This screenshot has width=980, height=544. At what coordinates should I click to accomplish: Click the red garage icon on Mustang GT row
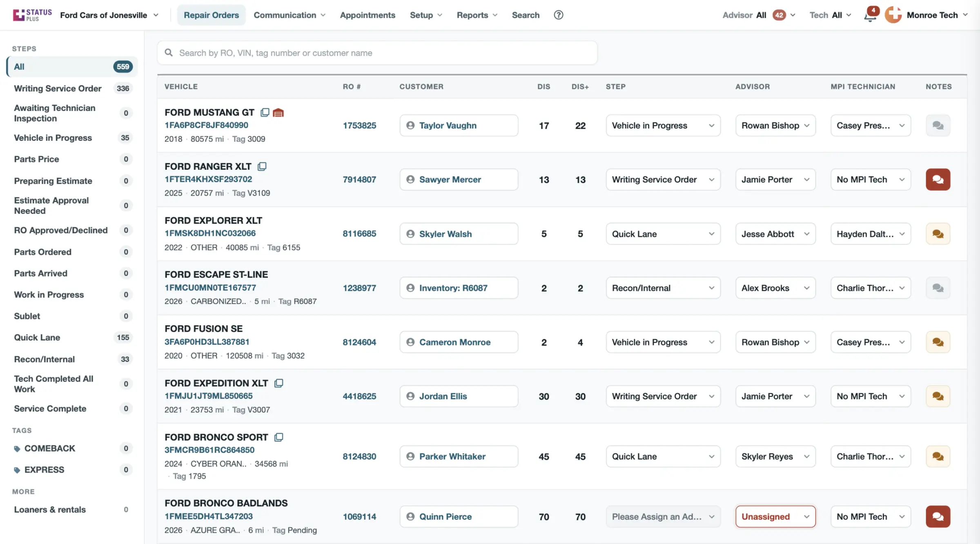(x=278, y=112)
